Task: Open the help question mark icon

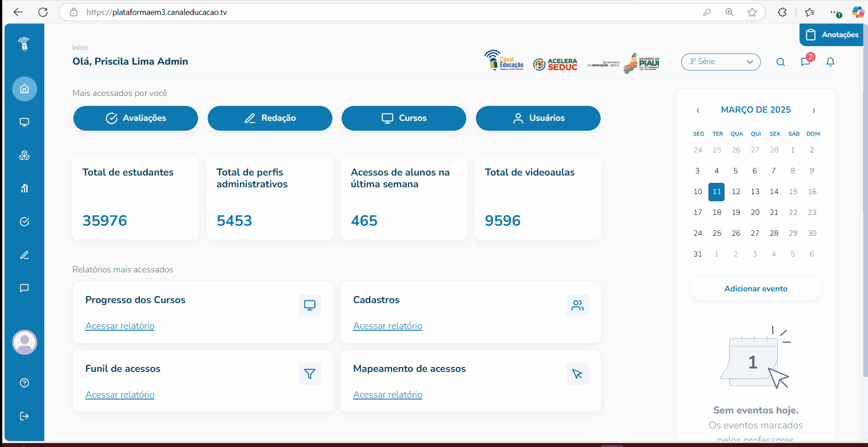Action: point(24,383)
